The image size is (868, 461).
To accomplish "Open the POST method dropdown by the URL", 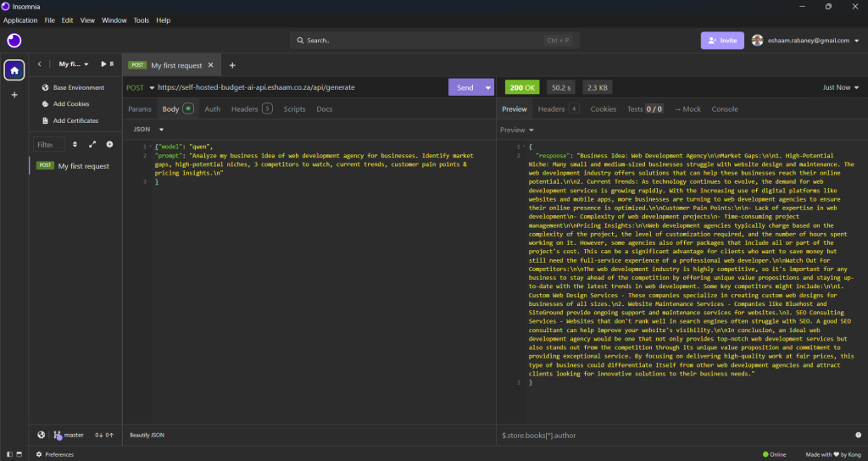I will [151, 87].
